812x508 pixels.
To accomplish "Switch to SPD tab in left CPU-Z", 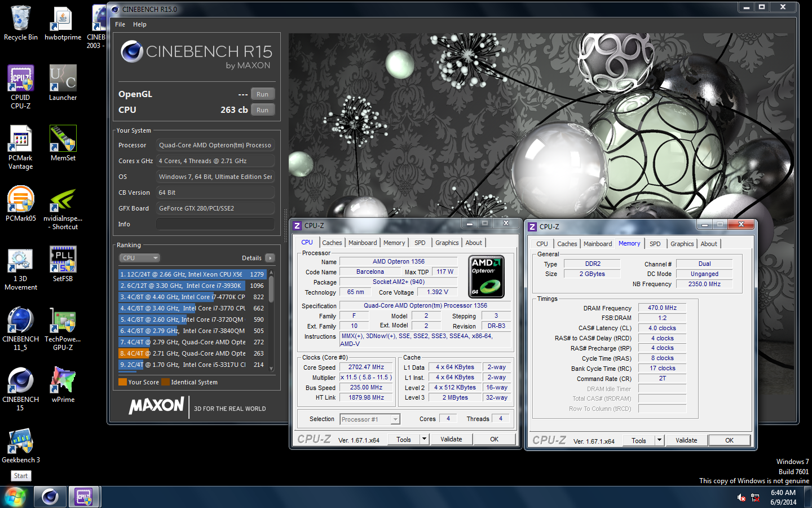I will 420,243.
